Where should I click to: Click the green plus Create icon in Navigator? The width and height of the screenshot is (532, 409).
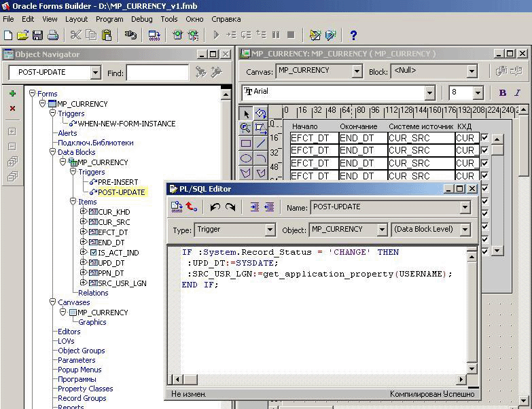(x=12, y=93)
